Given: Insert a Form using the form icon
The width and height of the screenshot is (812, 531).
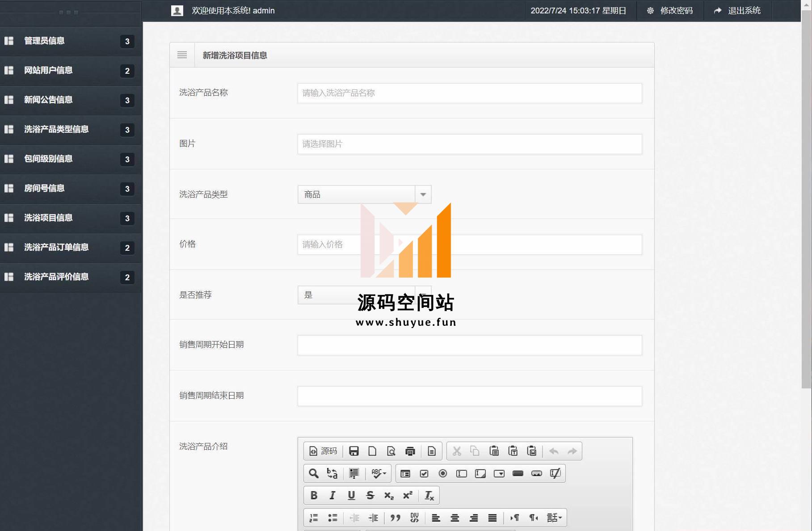Looking at the screenshot, I should [405, 473].
